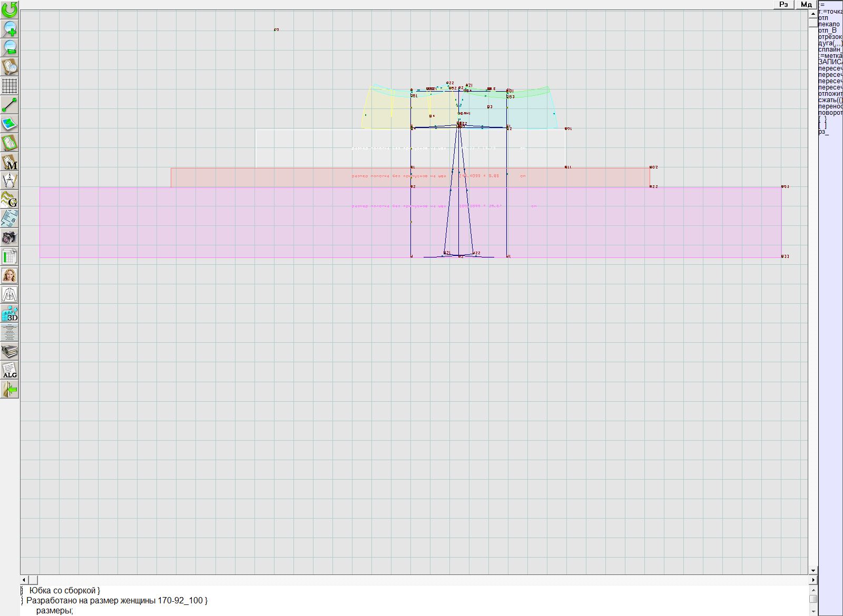Screen dimensions: 843x616
Task: Insert the 'лекало' command from list
Action: [x=829, y=24]
